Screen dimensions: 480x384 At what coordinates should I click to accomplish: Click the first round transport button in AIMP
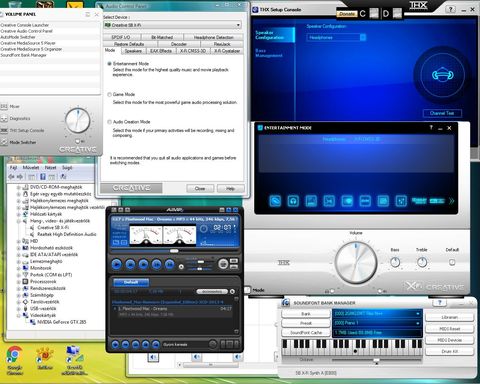tap(116, 264)
